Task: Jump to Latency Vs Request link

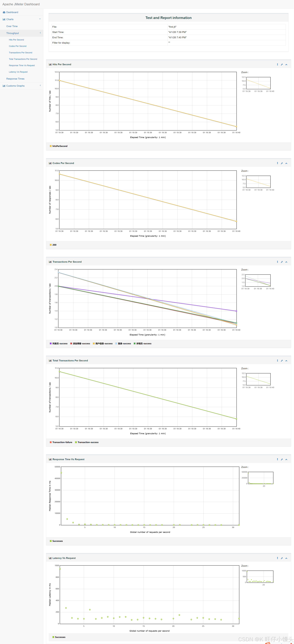Action: 18,72
